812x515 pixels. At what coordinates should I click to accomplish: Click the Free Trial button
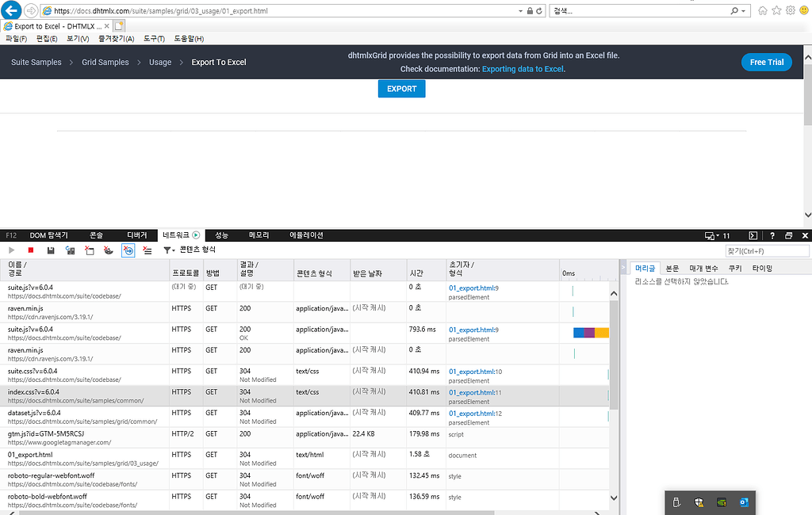[767, 62]
